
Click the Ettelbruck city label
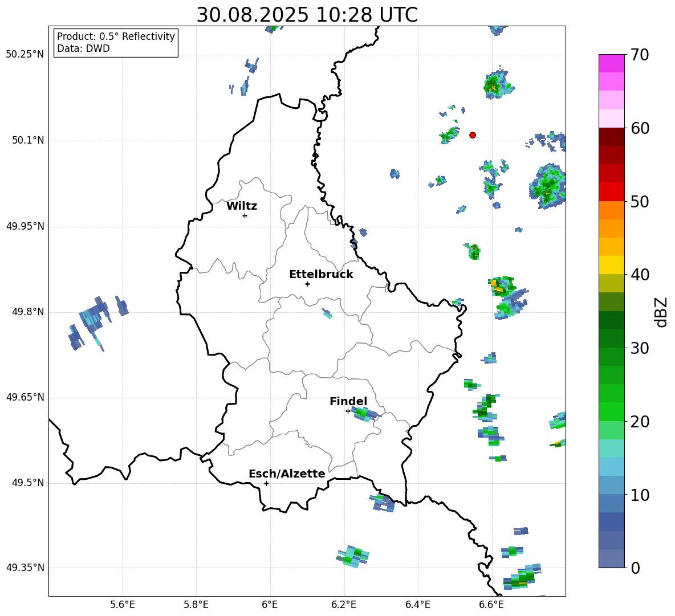[321, 275]
